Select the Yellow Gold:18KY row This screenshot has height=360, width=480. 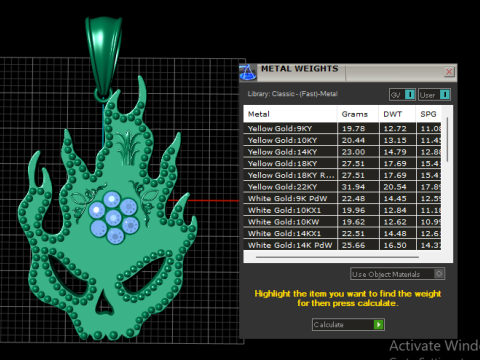pos(342,163)
